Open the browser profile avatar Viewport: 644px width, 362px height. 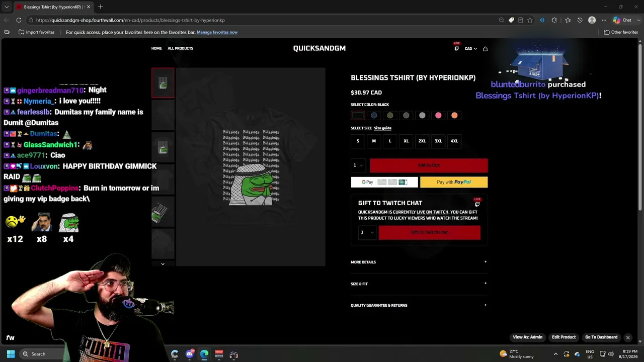click(592, 20)
